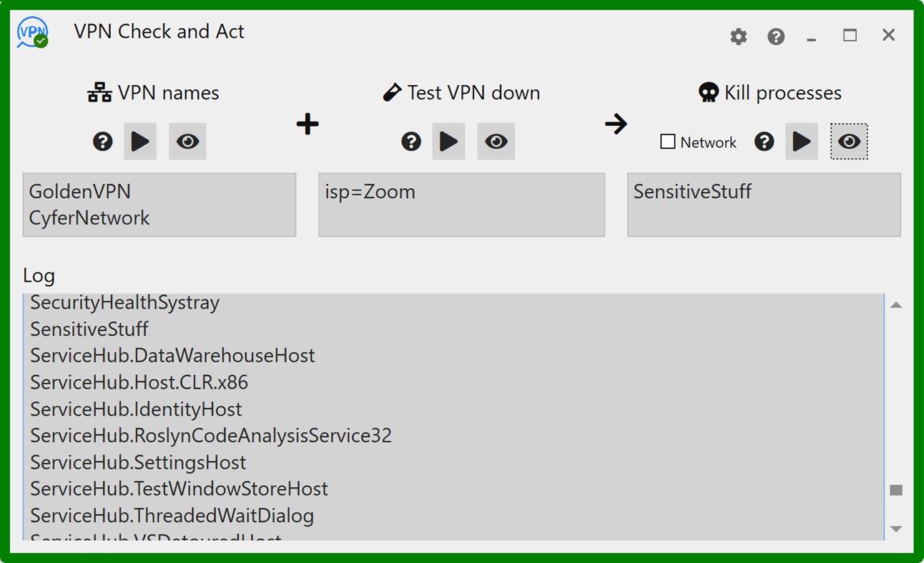The width and height of the screenshot is (924, 563).
Task: Run the Test VPN down play button
Action: (x=448, y=142)
